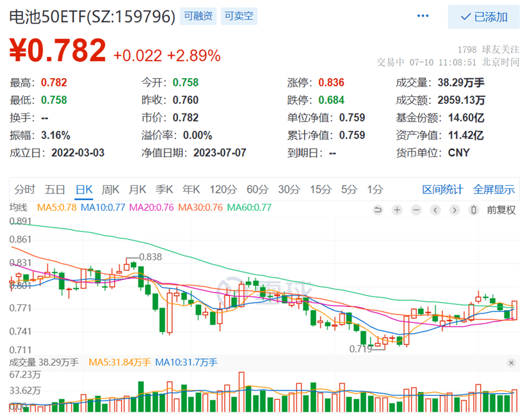Switch to the 分时 tab
Viewport: 532px width, 414px height.
coord(24,189)
